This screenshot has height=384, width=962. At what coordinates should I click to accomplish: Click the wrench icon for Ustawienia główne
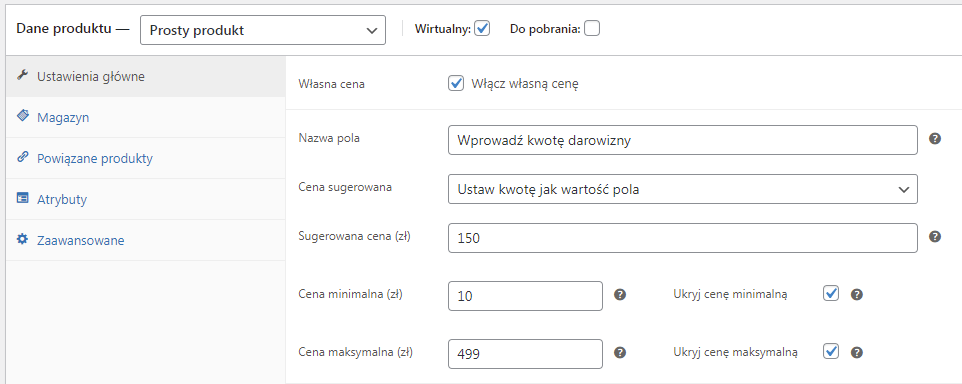coord(22,75)
